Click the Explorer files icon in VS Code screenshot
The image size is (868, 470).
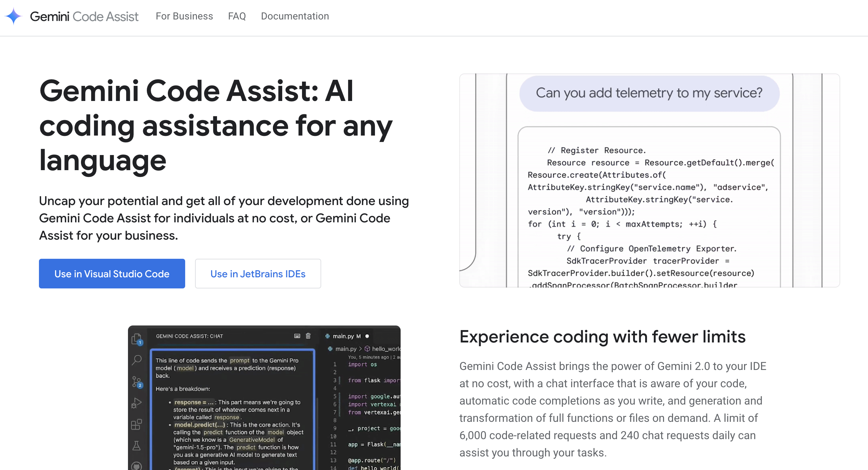click(x=137, y=339)
